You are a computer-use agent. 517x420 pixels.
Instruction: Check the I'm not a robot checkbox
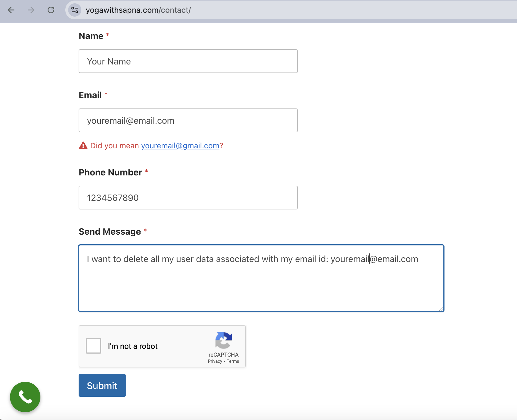[x=94, y=346]
